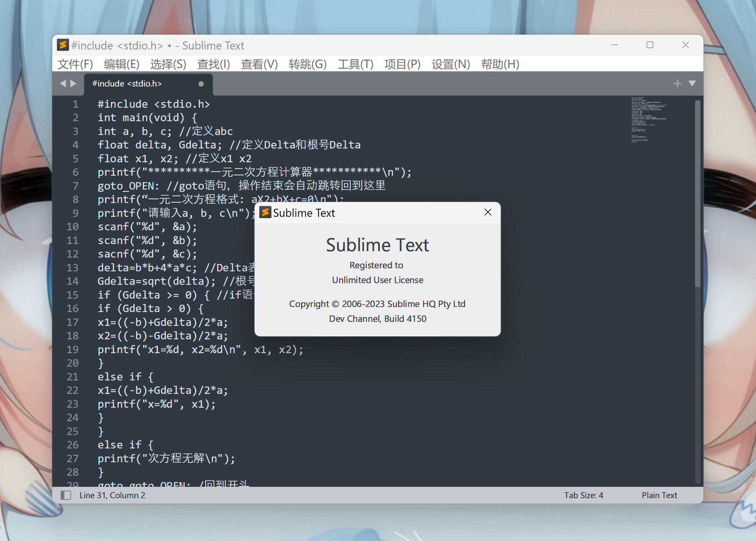Image resolution: width=756 pixels, height=541 pixels.
Task: Close the Sublime Text about dialog
Action: [488, 212]
